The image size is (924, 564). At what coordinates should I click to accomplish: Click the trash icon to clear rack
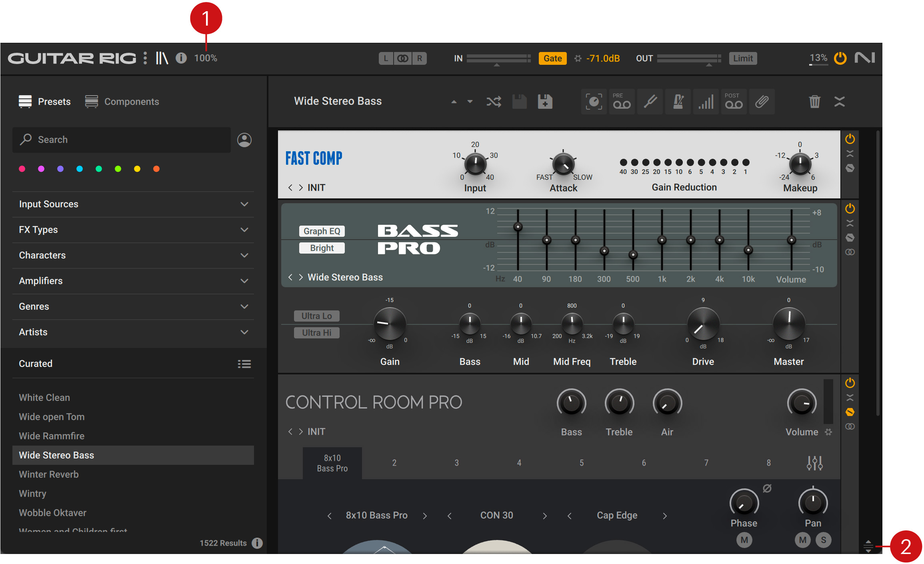coord(814,102)
